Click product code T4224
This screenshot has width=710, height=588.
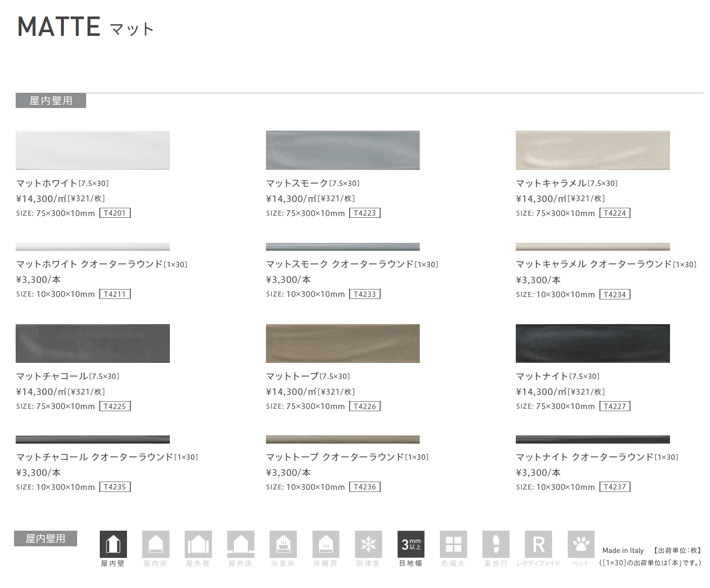(614, 213)
